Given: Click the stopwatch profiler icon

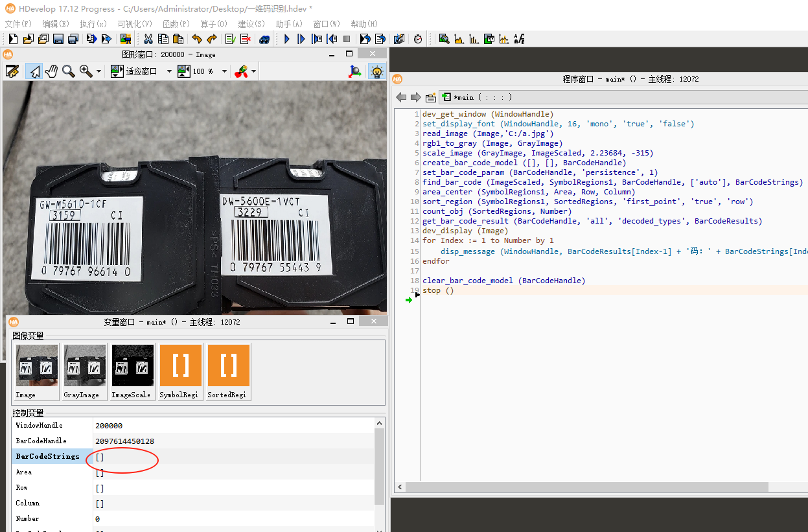Looking at the screenshot, I should pyautogui.click(x=418, y=39).
